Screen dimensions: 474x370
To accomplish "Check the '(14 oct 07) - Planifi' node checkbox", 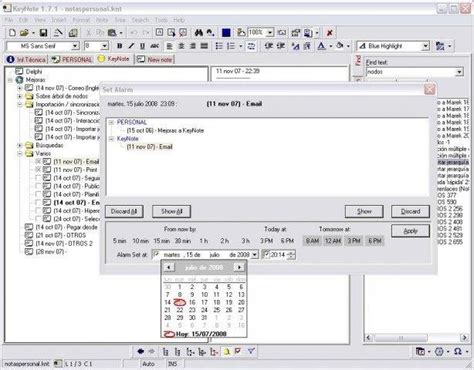I will (x=38, y=194).
